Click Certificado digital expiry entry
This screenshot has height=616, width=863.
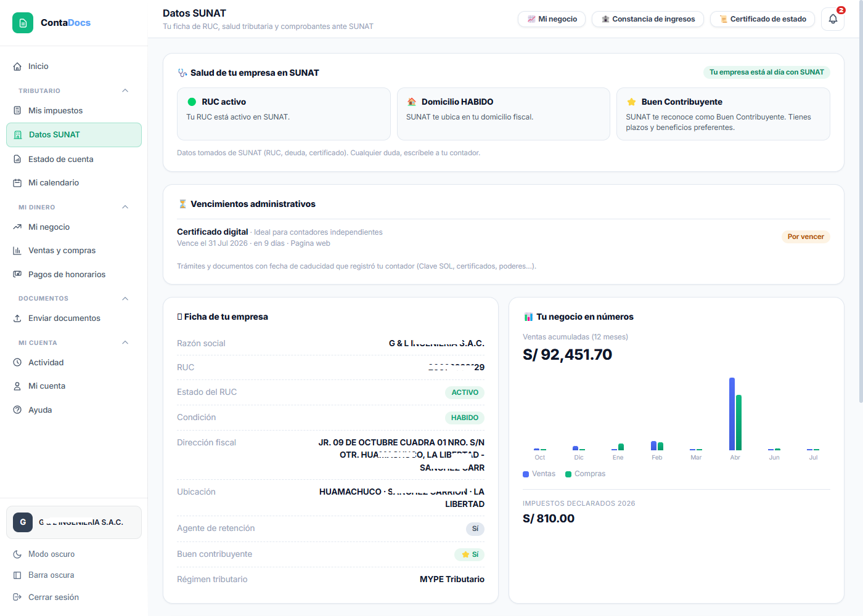(x=503, y=238)
